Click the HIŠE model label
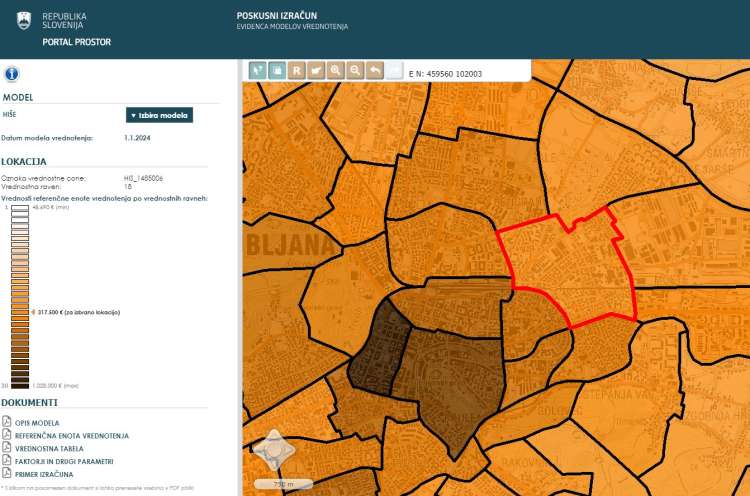This screenshot has width=750, height=496. (x=10, y=115)
